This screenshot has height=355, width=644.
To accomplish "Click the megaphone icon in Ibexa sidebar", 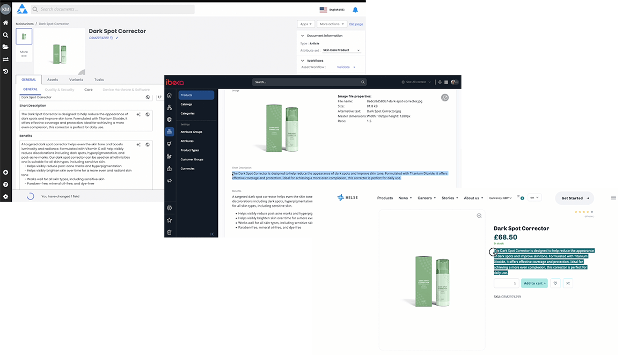I will [170, 181].
